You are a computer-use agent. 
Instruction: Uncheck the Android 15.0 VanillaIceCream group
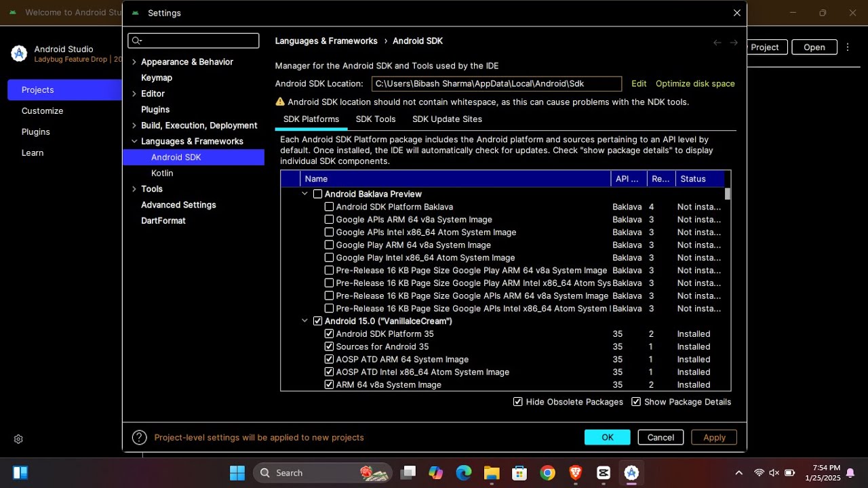click(317, 321)
